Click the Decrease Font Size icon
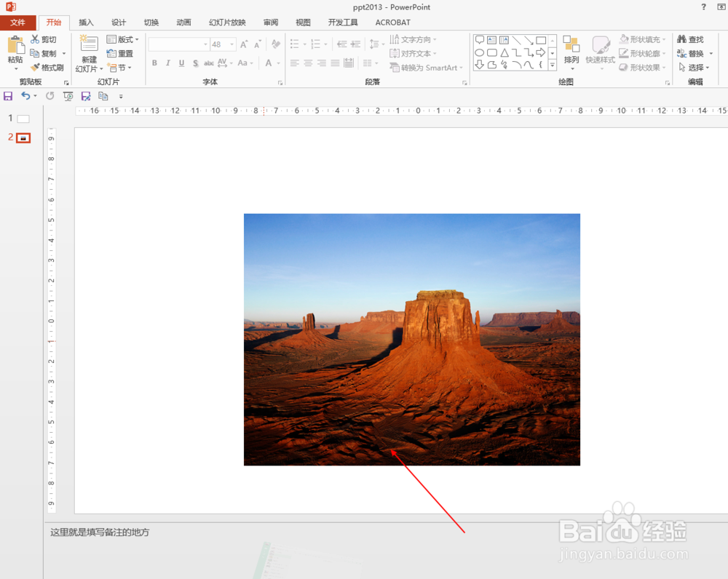 coord(257,44)
